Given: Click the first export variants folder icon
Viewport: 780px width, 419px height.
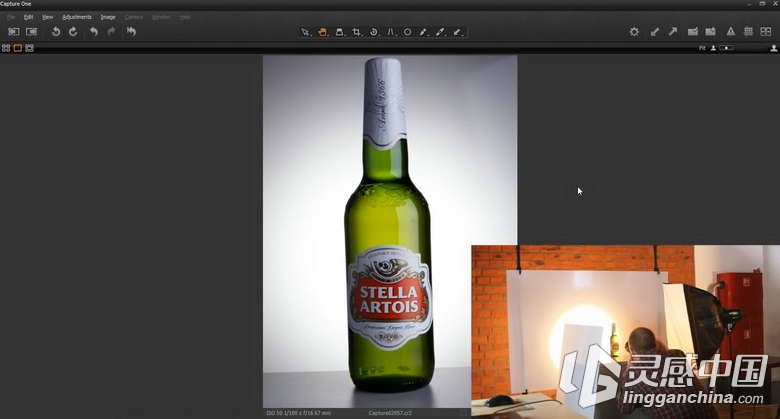Looking at the screenshot, I should (x=692, y=32).
